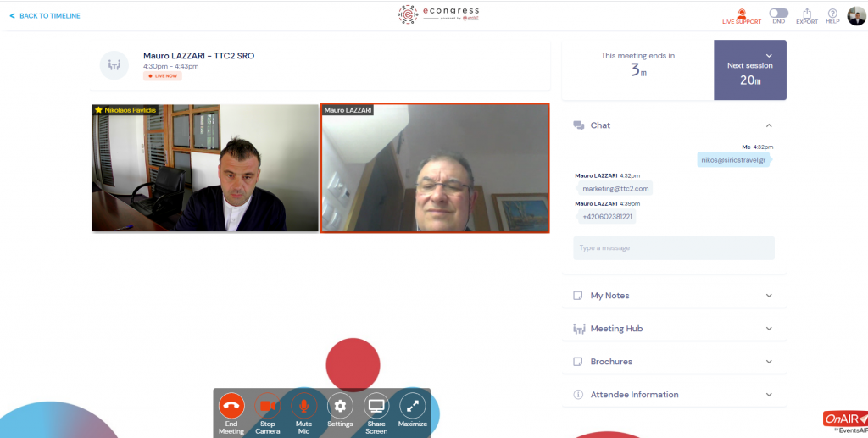The width and height of the screenshot is (868, 438).
Task: Select Nikolaos Pavlidis video tile
Action: coord(205,168)
